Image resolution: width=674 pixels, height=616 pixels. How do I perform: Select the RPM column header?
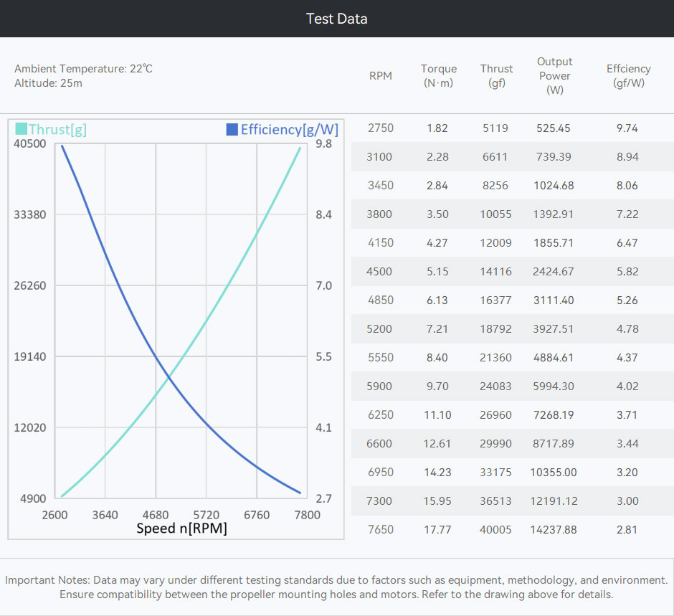[381, 76]
